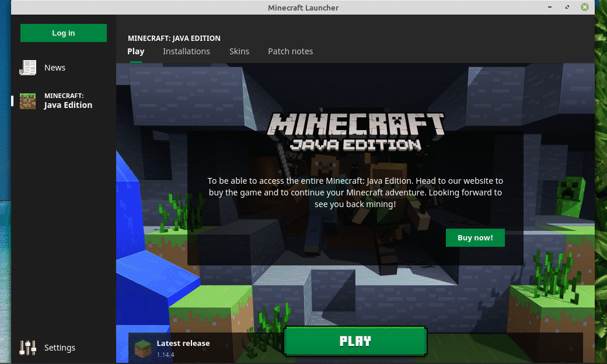
Task: Select the Java Edition grass block icon
Action: (x=27, y=101)
